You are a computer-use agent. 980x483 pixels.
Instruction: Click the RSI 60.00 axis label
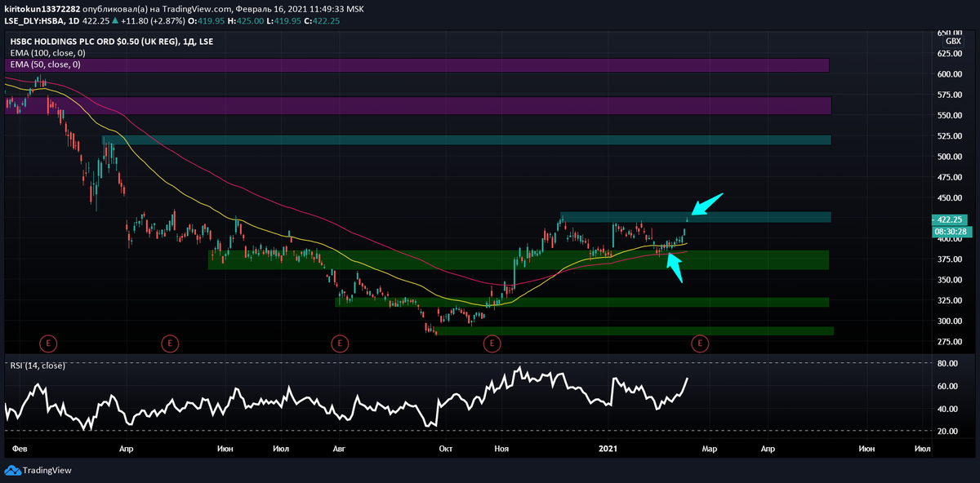coord(947,386)
